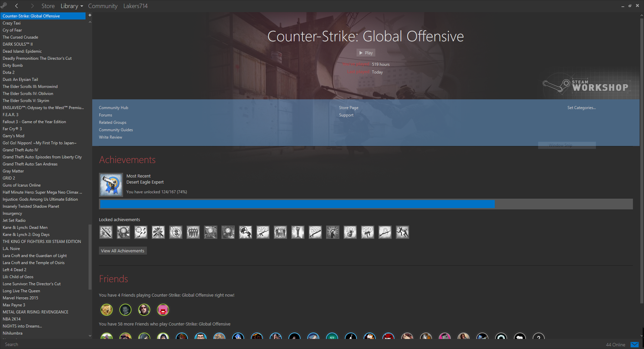Select Cry of Fear in library
The image size is (644, 349).
pyautogui.click(x=43, y=30)
